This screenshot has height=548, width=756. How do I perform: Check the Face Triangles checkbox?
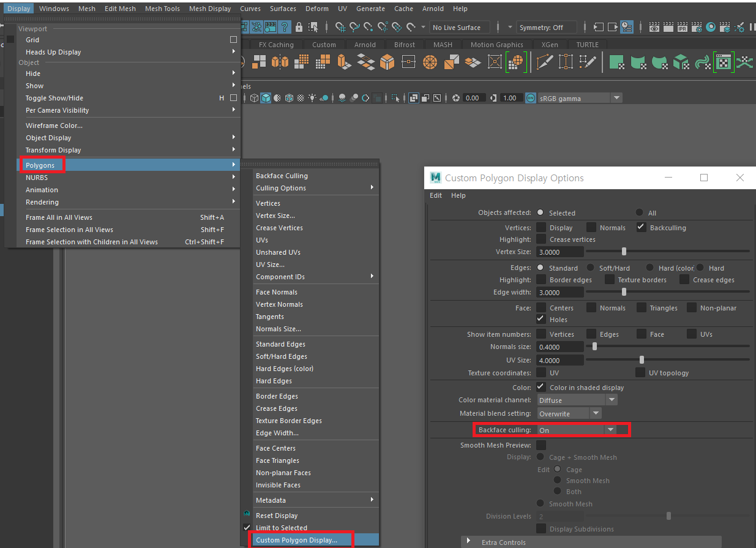641,307
